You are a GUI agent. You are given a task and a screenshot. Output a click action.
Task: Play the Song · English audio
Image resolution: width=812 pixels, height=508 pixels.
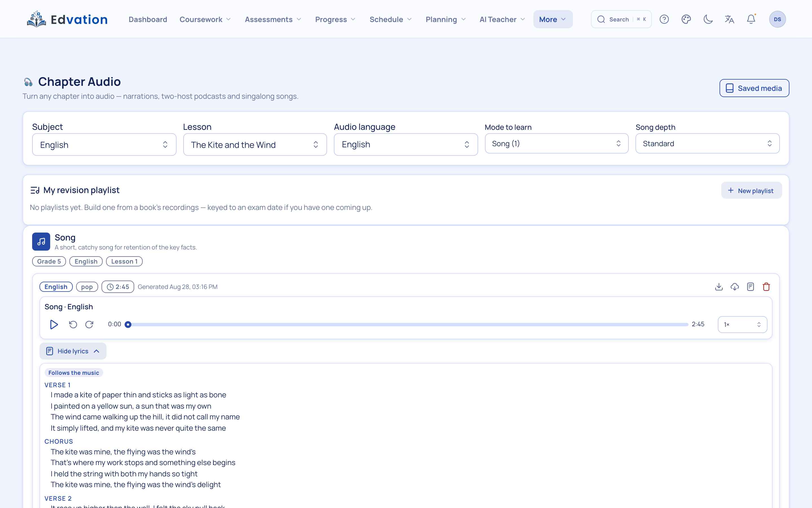tap(54, 325)
